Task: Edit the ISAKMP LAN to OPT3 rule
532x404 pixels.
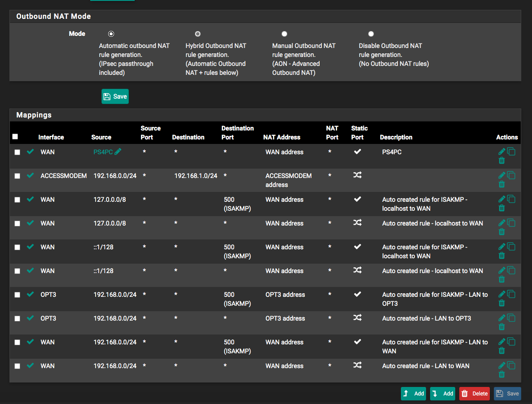Action: tap(502, 294)
